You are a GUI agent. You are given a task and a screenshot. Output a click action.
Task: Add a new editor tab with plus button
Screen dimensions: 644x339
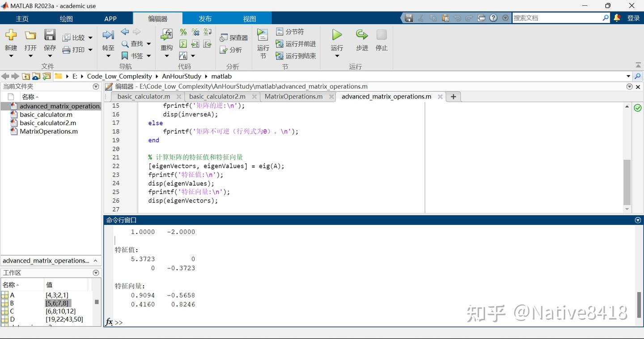[x=453, y=97]
